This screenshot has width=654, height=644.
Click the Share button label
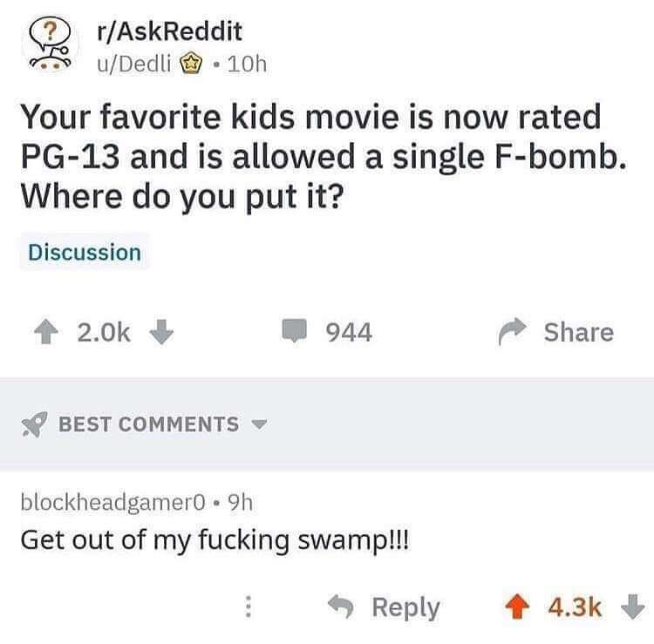point(578,332)
